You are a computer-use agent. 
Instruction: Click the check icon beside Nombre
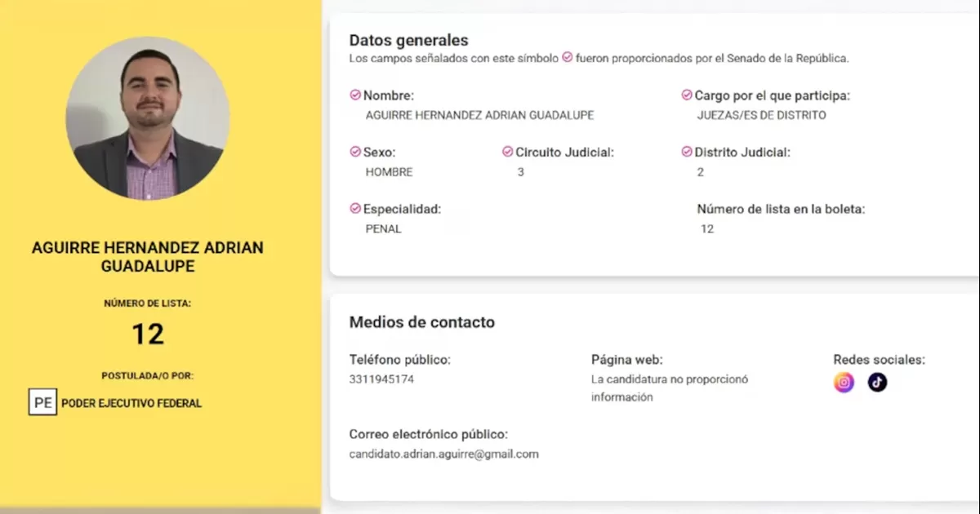point(355,95)
